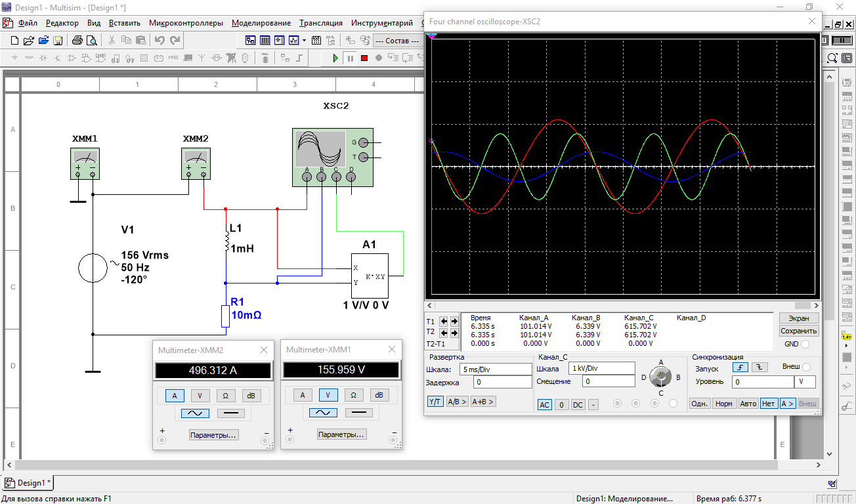Screen dimensions: 856x504
Task: Click the XMM1 multimeter on the schematic
Action: click(85, 163)
